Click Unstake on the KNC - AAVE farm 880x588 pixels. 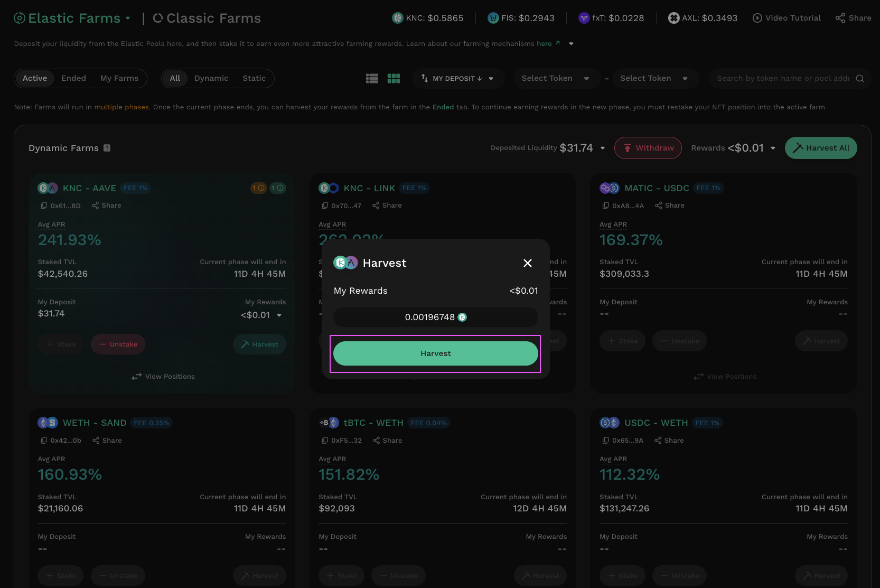pyautogui.click(x=118, y=344)
